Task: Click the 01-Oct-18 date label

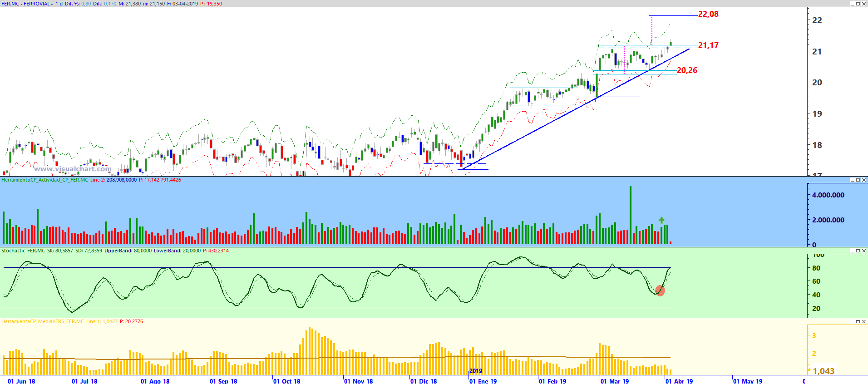Action: point(286,381)
